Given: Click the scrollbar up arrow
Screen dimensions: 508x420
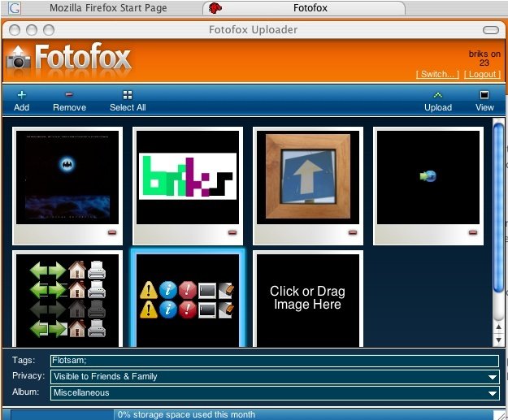Looking at the screenshot, I should [x=499, y=327].
